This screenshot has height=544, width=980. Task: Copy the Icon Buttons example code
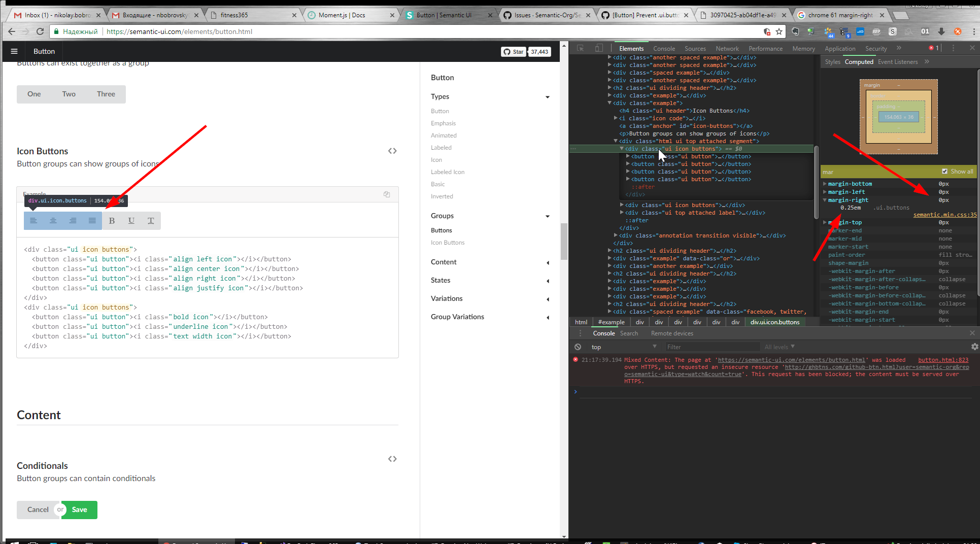[x=386, y=194]
